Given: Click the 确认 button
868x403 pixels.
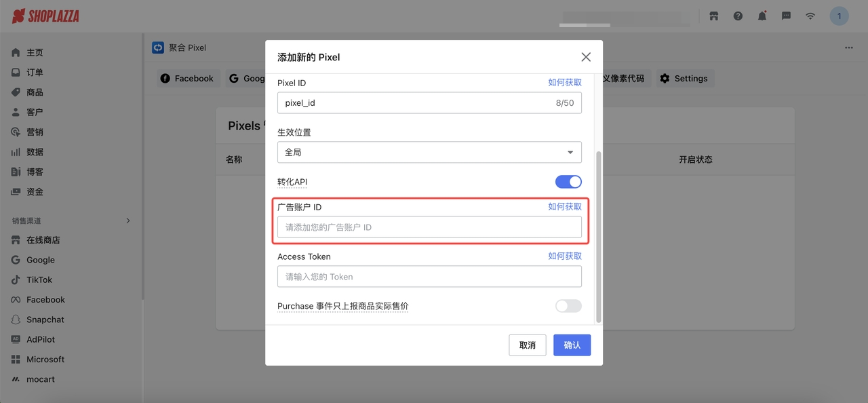Looking at the screenshot, I should [x=572, y=345].
